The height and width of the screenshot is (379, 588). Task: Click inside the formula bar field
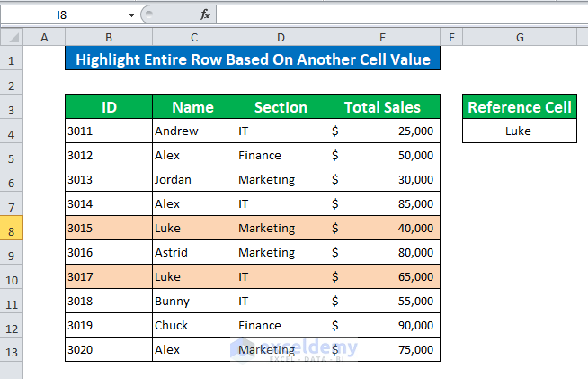tap(396, 14)
